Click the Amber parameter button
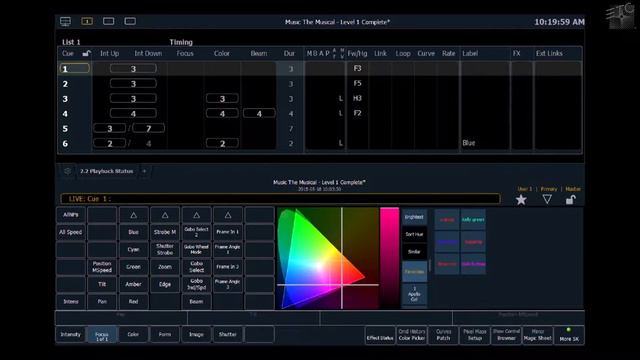 (133, 284)
